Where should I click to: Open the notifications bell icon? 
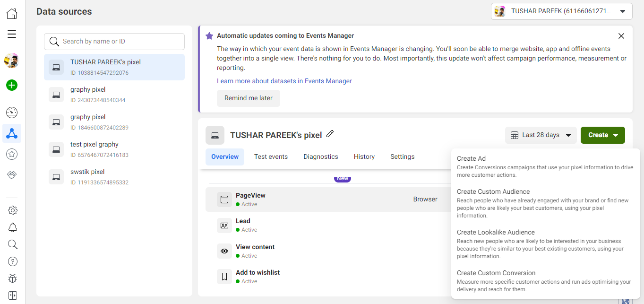[13, 227]
